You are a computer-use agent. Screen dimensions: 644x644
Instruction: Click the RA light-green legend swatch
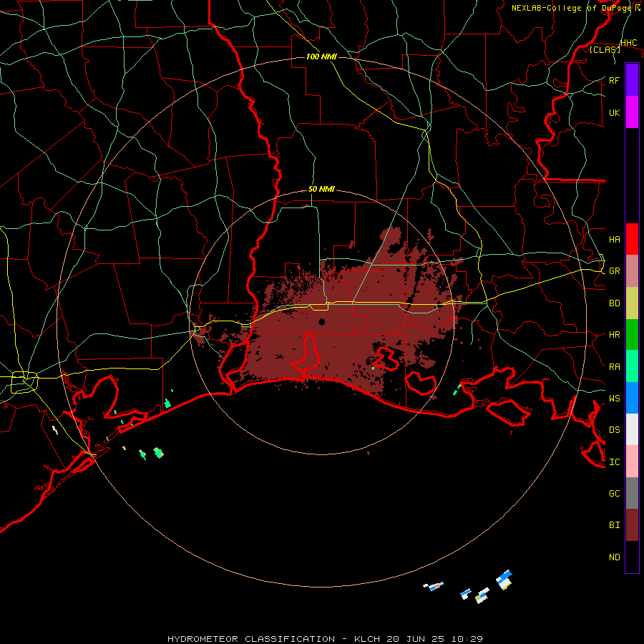(632, 366)
